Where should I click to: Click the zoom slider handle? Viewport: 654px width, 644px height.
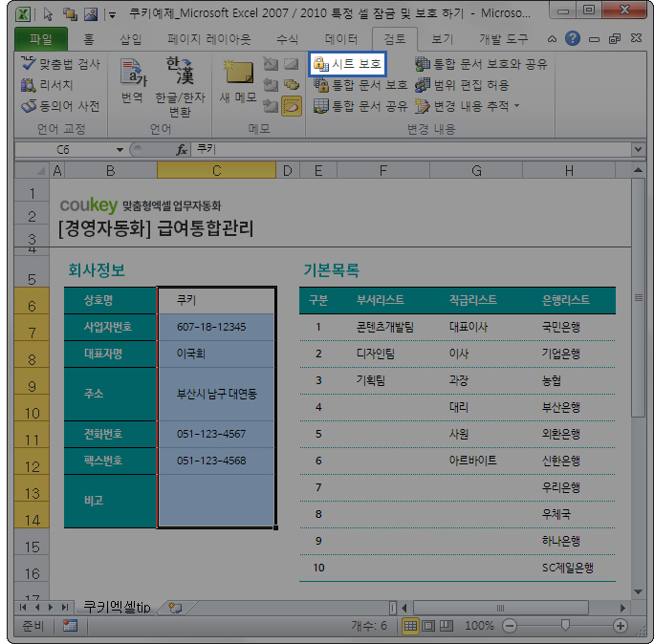(565, 625)
